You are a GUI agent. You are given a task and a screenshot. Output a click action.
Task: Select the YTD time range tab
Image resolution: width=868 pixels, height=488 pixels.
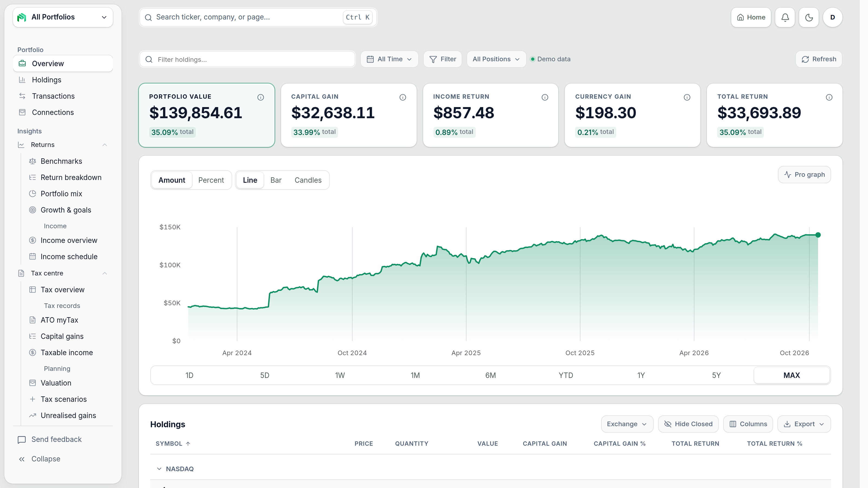coord(571,379)
